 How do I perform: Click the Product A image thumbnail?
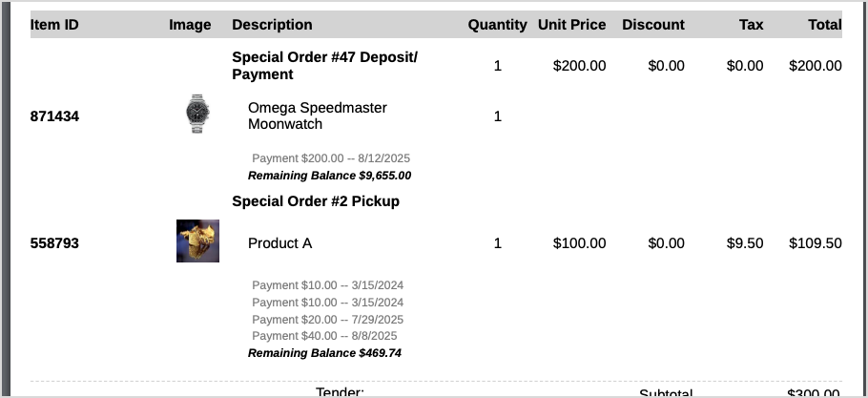click(x=197, y=241)
